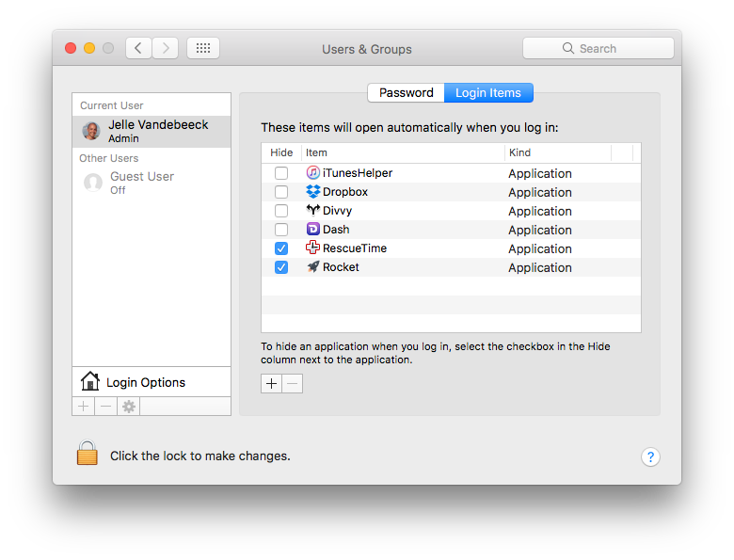Select the RescueTime item name
The image size is (734, 560).
click(355, 248)
